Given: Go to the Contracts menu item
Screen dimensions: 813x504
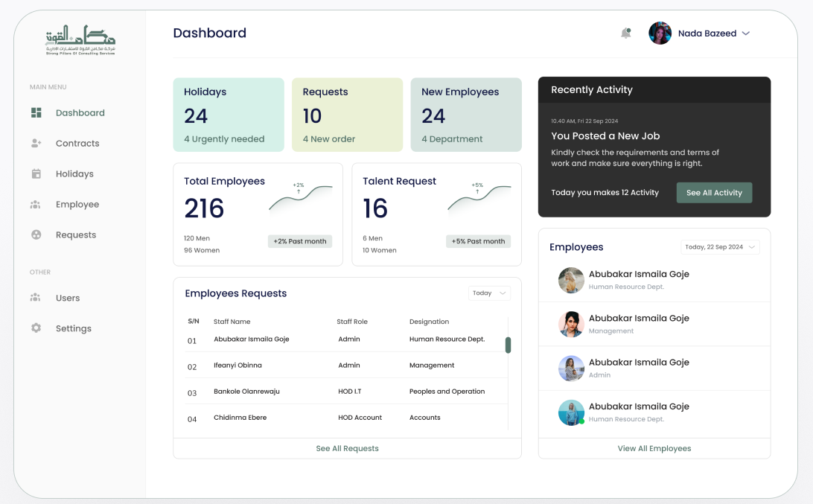Looking at the screenshot, I should click(77, 144).
